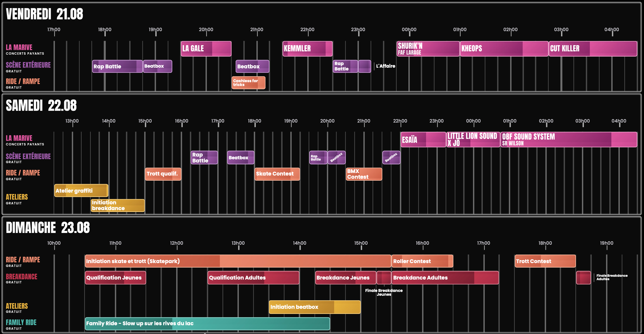This screenshot has height=334, width=644.
Task: Open the Breakdance Jeunes block
Action: tap(346, 278)
